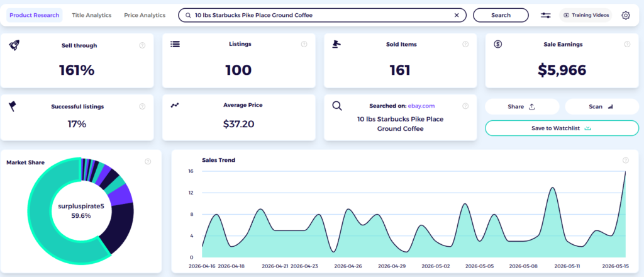Viewport: 644px width, 277px height.
Task: Show help for Sales Trend chart
Action: 626,160
